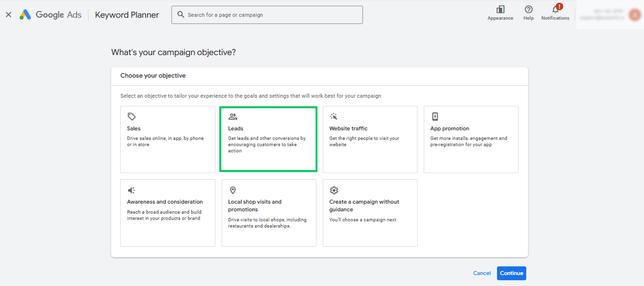644x286 pixels.
Task: Click the Website traffic cursor icon
Action: coord(334,116)
